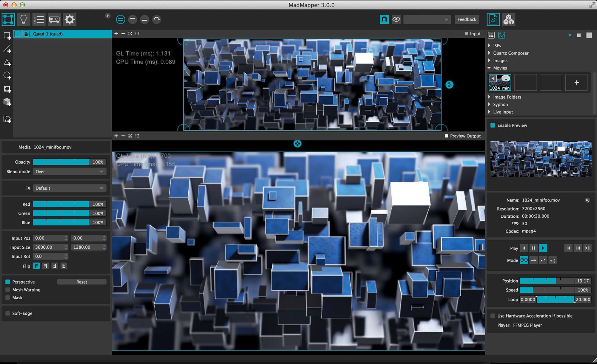597x364 pixels.
Task: Expand the Quartz Composer category
Action: pos(489,53)
